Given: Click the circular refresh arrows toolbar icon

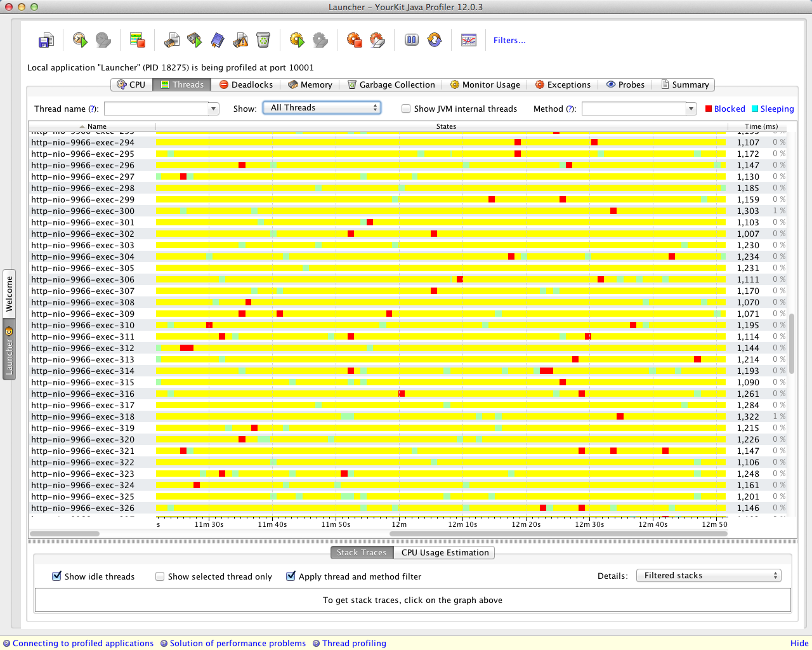Looking at the screenshot, I should [x=435, y=40].
